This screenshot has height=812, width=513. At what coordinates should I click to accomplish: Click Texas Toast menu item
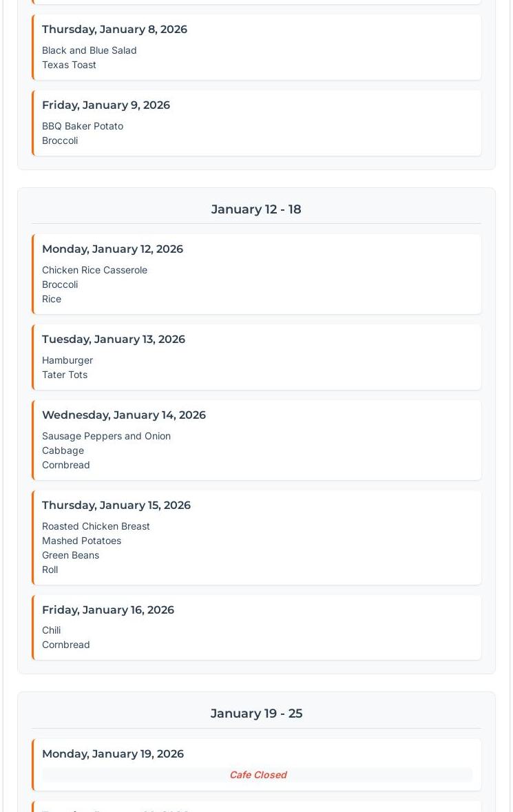click(69, 65)
